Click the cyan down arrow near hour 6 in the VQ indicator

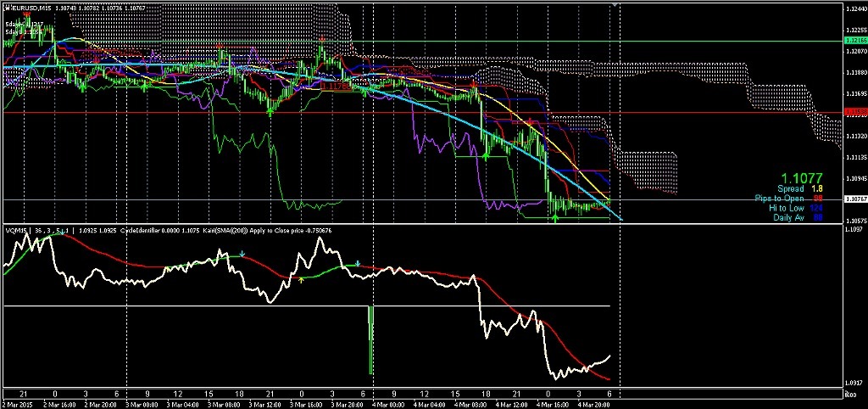click(x=358, y=263)
